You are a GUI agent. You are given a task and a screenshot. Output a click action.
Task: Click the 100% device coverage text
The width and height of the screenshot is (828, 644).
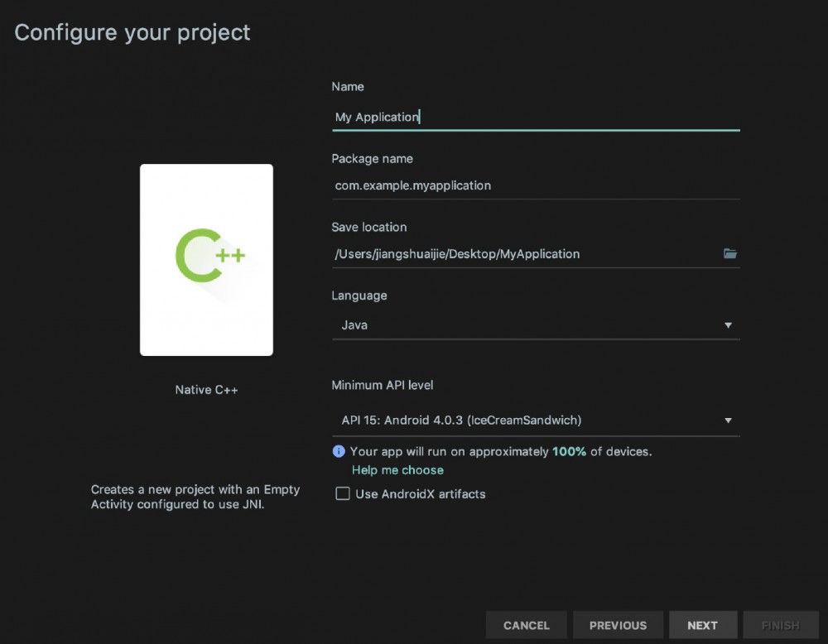click(569, 452)
